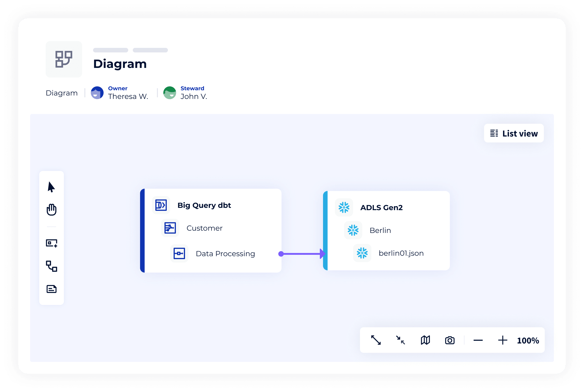Click the expand to fullscreen arrows icon
The width and height of the screenshot is (584, 392).
click(x=376, y=340)
